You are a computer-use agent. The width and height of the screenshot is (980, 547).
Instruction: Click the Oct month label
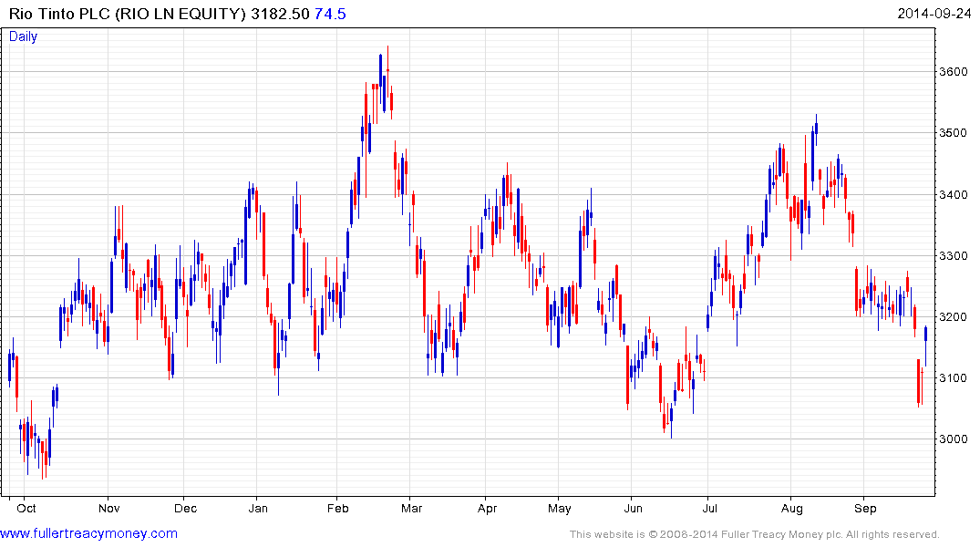(x=26, y=508)
